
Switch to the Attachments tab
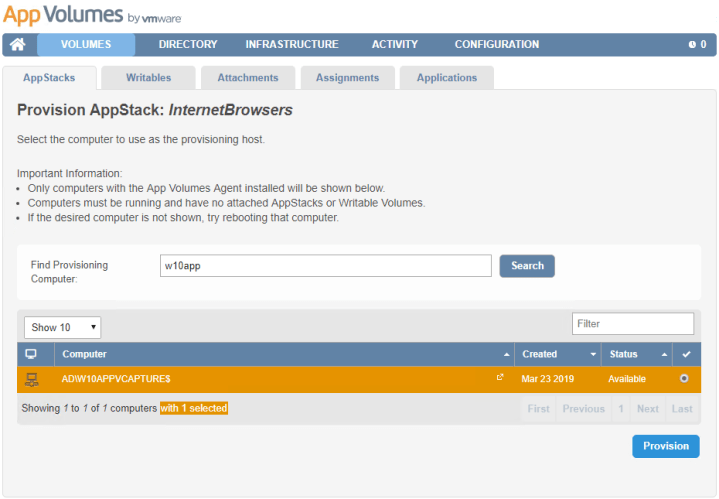click(x=248, y=78)
